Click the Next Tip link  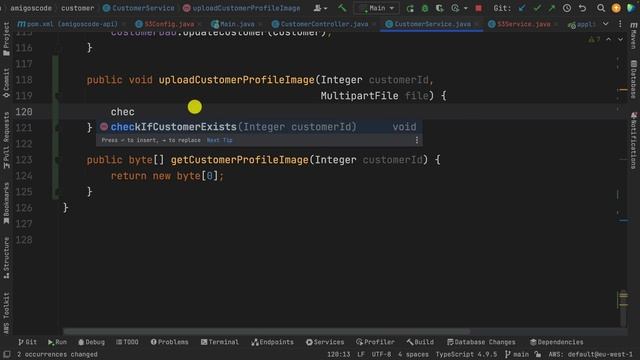[x=219, y=140]
